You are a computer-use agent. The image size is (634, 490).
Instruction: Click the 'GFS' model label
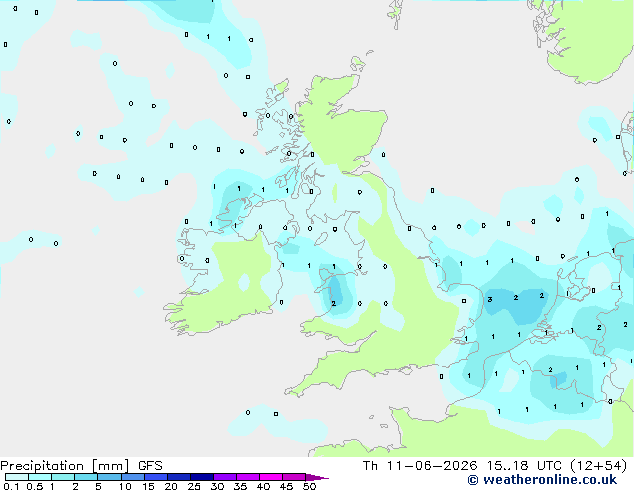(x=150, y=466)
